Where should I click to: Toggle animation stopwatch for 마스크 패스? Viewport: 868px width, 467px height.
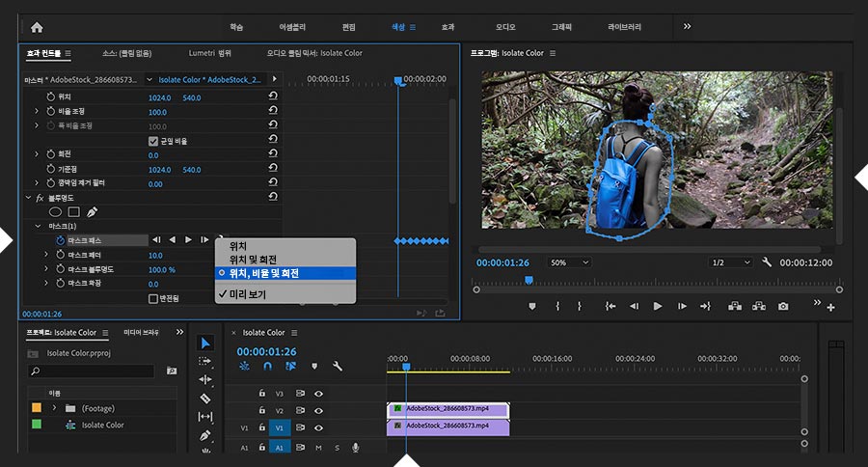(x=61, y=240)
